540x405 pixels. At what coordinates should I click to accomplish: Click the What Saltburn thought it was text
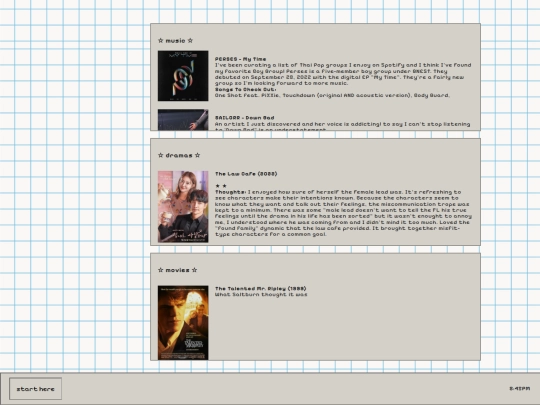click(x=261, y=295)
